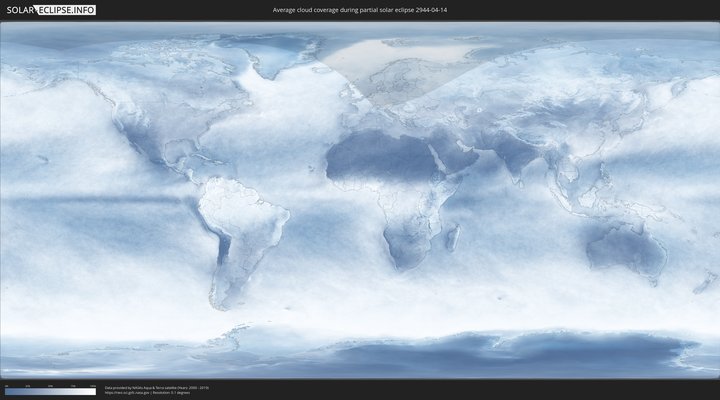Click on Madagascar island
Screen dimensions: 720x400
453,238
